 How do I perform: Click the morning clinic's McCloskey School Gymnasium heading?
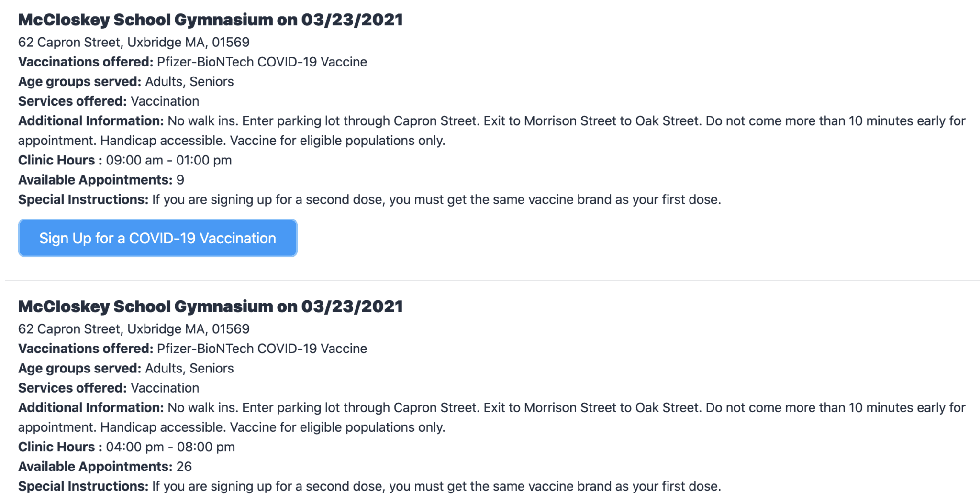point(210,20)
